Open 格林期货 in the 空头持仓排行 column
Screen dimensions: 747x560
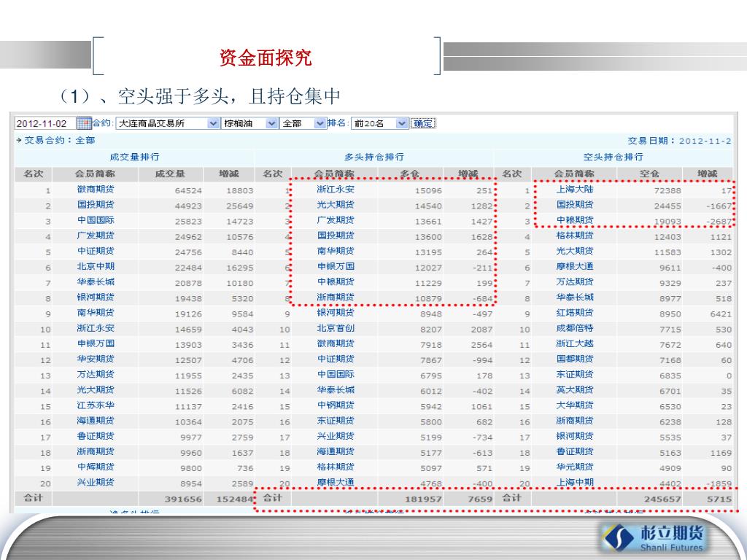tap(575, 236)
